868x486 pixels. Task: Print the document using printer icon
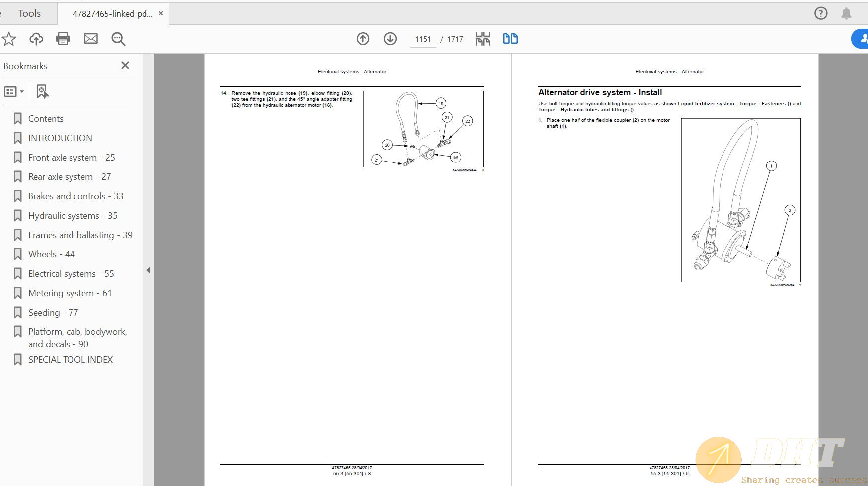coord(63,39)
